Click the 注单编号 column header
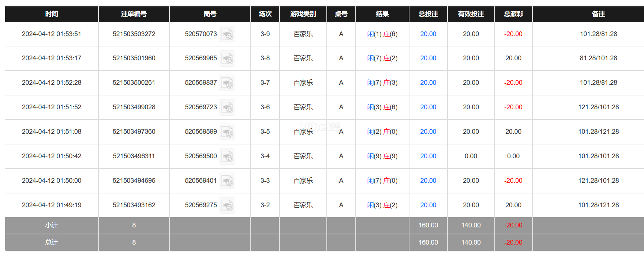The height and width of the screenshot is (253, 644). coord(134,14)
